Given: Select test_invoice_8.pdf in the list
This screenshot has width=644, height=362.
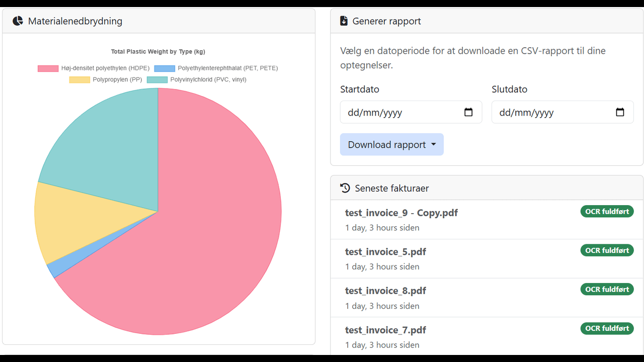Looking at the screenshot, I should 385,291.
